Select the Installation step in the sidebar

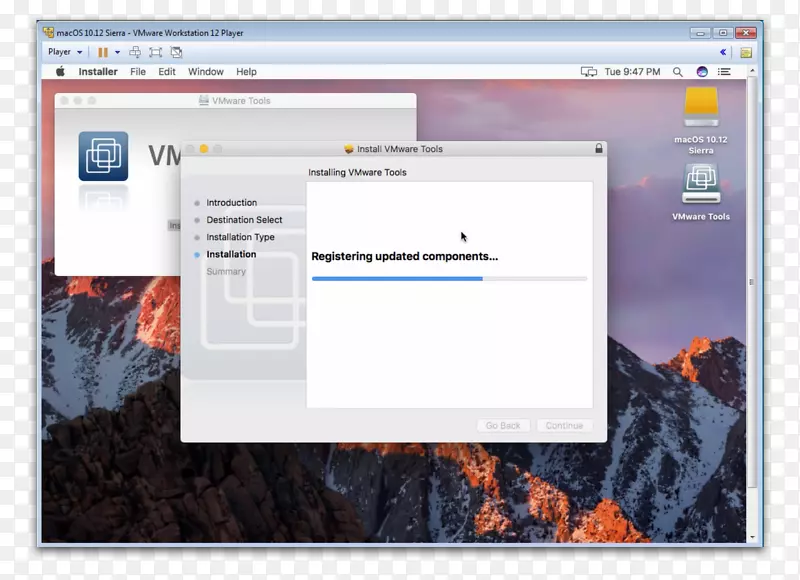coord(231,254)
